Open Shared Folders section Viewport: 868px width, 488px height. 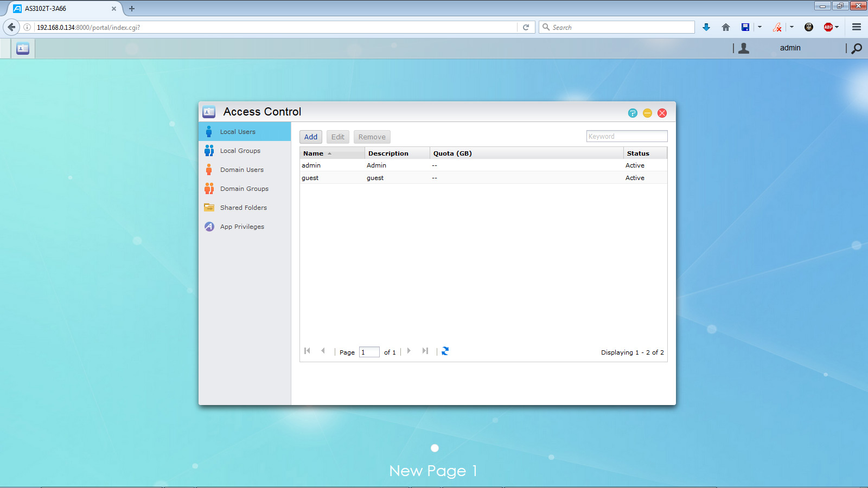pos(245,208)
